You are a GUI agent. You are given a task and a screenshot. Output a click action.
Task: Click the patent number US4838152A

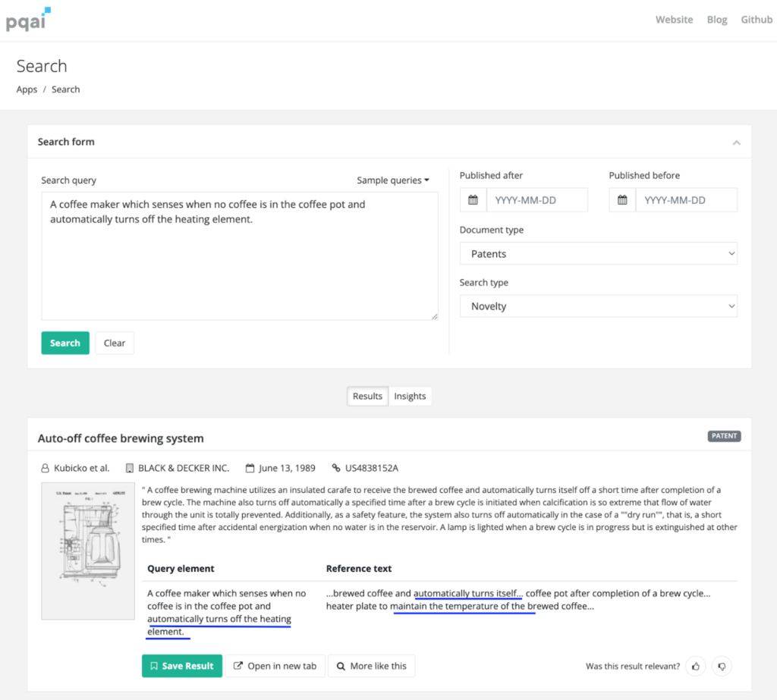pyautogui.click(x=372, y=468)
